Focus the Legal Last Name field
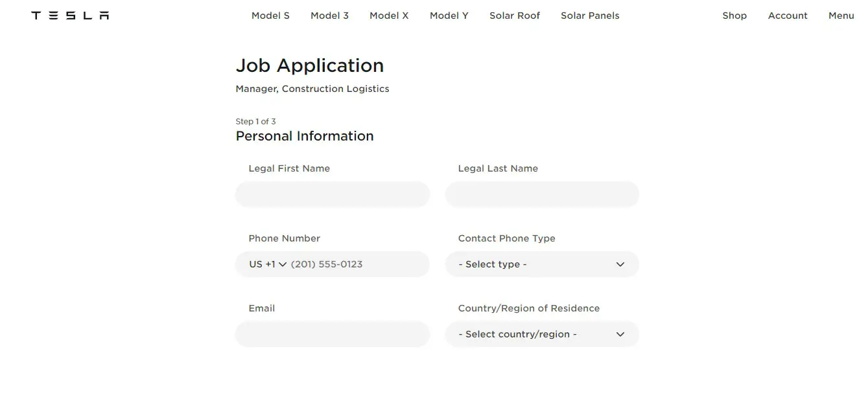Image resolution: width=868 pixels, height=395 pixels. [x=542, y=194]
